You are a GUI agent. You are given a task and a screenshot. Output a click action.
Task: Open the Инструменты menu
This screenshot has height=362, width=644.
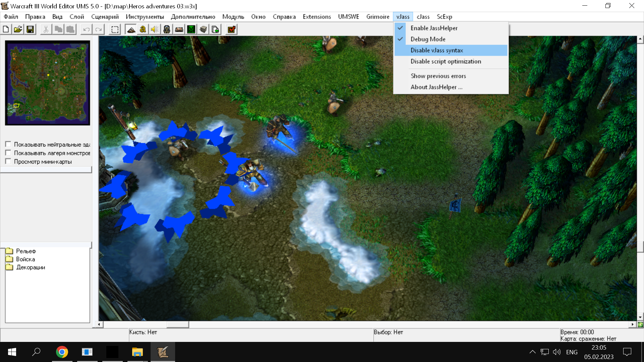coord(145,17)
